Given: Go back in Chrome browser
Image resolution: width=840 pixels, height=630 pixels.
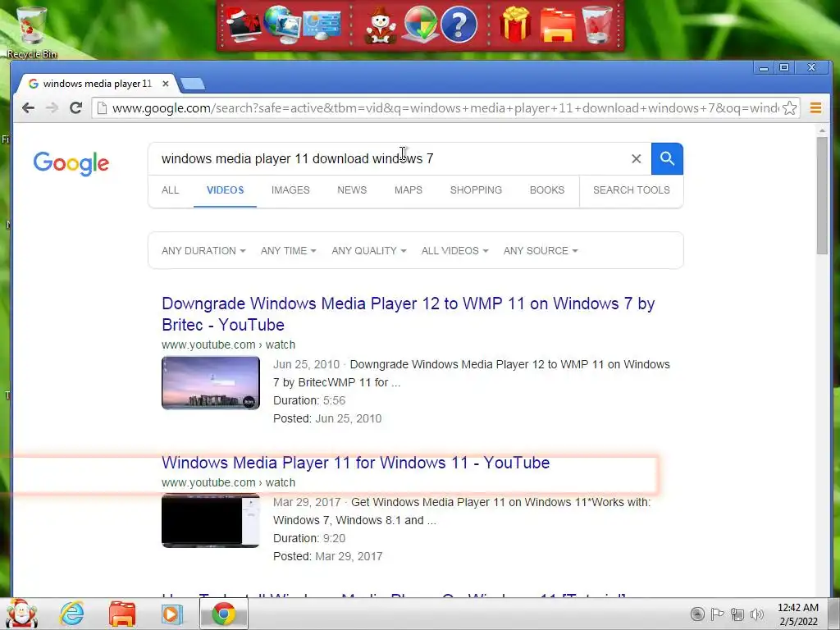Looking at the screenshot, I should tap(29, 108).
